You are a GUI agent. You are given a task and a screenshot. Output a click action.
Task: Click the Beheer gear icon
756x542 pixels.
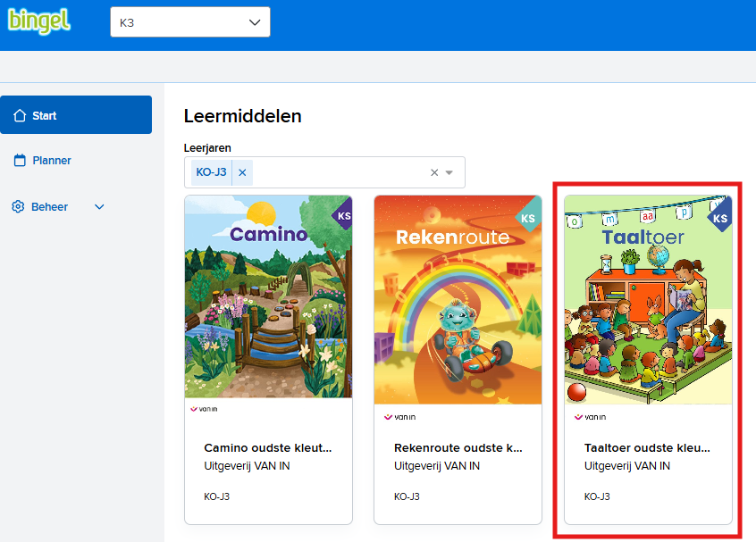point(18,206)
